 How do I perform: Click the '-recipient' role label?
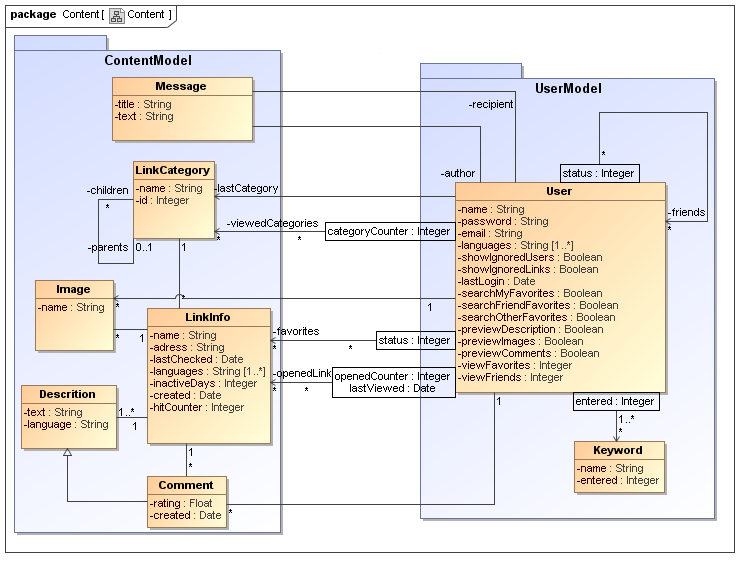pos(491,105)
